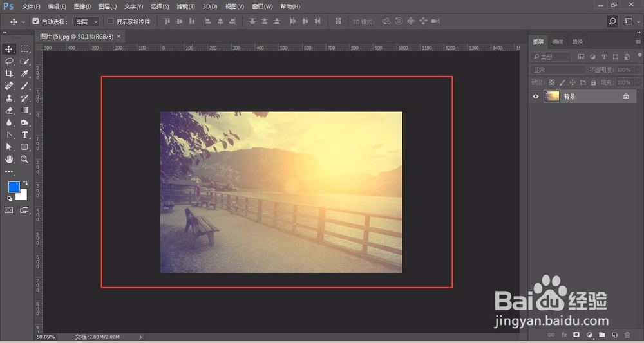Select the Brush tool
644x343 pixels.
[24, 86]
